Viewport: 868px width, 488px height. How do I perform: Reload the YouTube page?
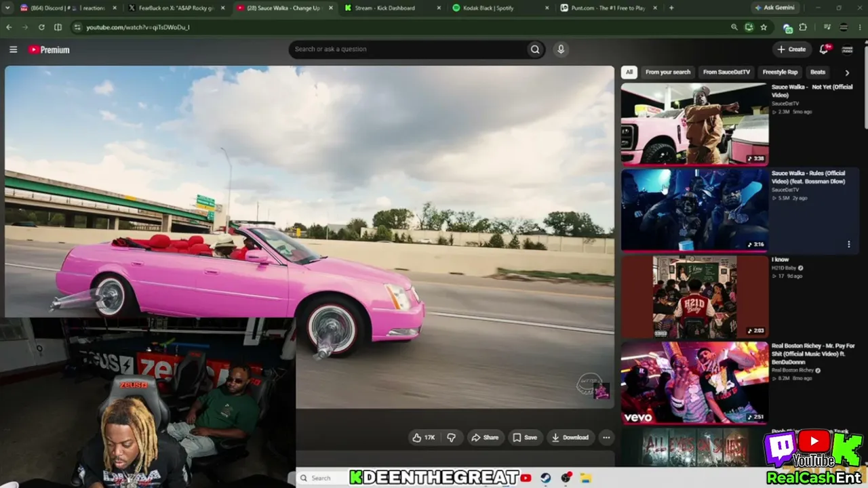pos(41,27)
